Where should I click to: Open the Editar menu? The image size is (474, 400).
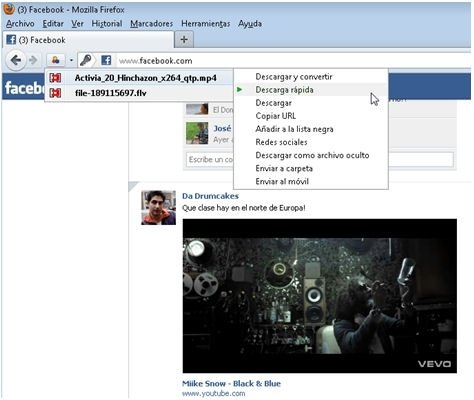click(53, 24)
